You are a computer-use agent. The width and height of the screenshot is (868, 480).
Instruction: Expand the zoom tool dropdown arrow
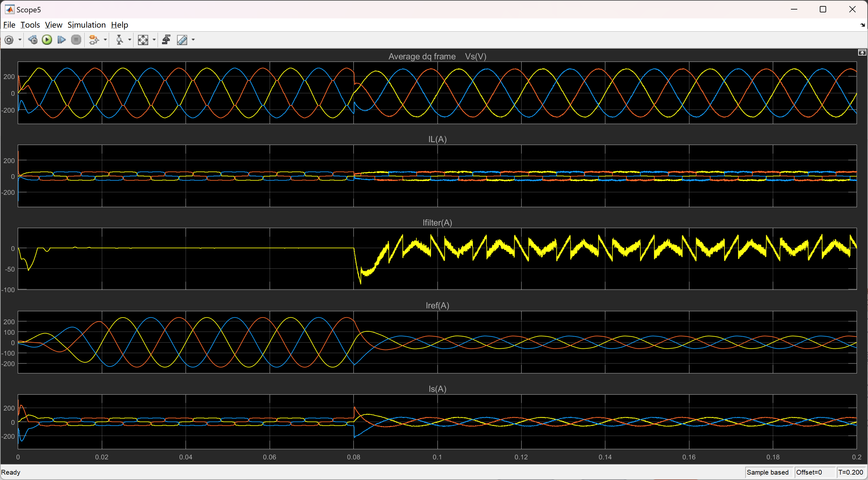[x=130, y=40]
